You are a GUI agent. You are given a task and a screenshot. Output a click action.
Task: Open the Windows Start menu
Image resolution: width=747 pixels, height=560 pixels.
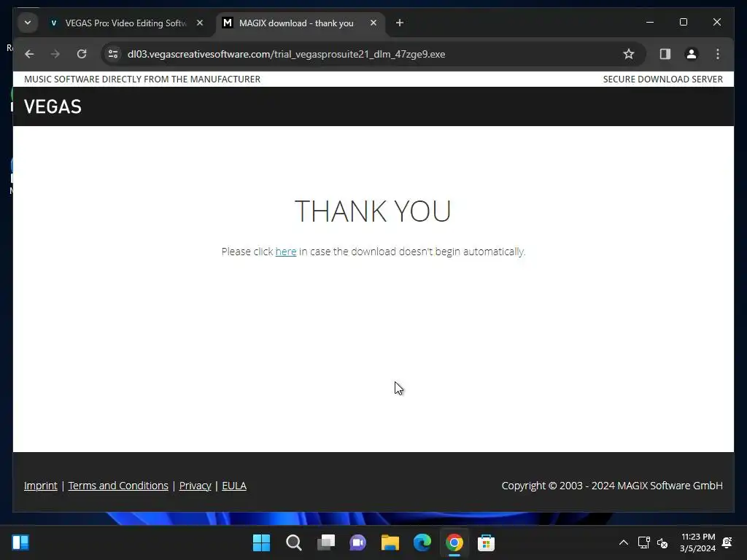[262, 542]
